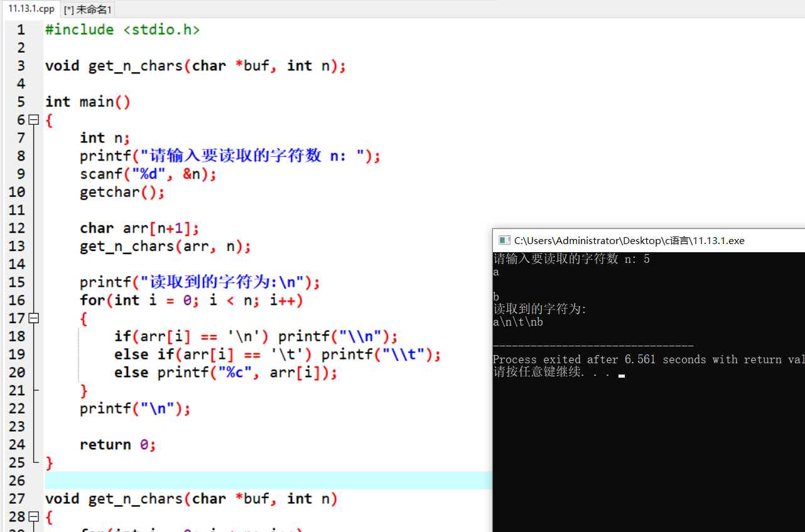805x532 pixels.
Task: Click the if(arr[i] == '\n') line
Action: 256,336
